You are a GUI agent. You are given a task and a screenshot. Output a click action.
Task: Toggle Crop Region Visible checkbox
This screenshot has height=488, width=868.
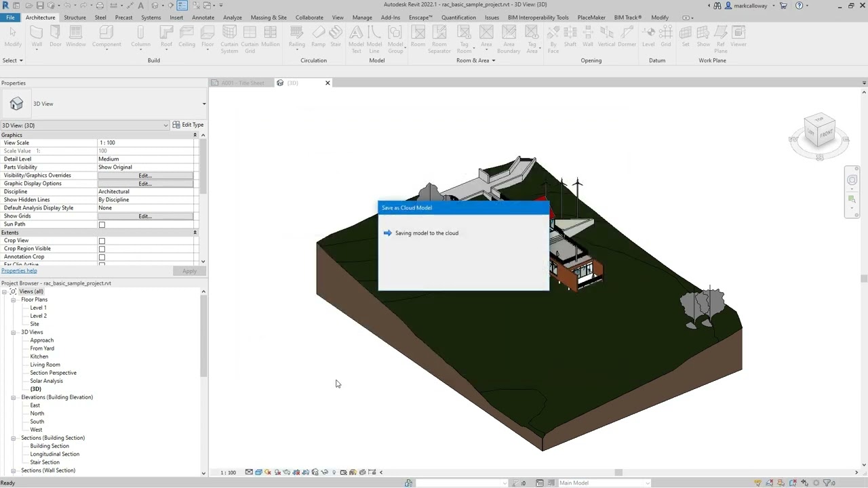tap(102, 249)
